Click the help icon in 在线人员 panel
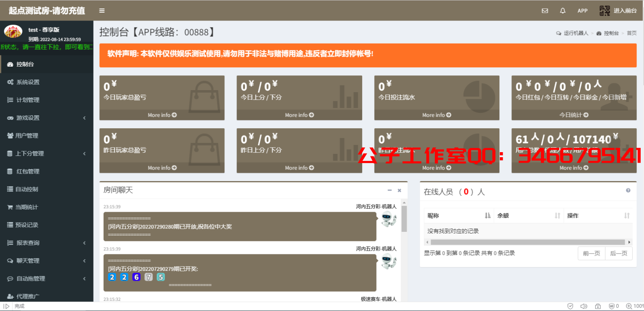The width and height of the screenshot is (644, 311). [628, 190]
